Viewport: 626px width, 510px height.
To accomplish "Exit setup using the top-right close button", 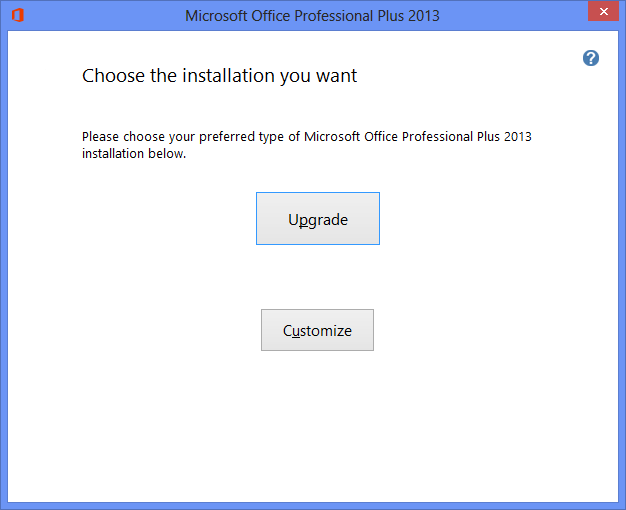I will click(x=603, y=11).
